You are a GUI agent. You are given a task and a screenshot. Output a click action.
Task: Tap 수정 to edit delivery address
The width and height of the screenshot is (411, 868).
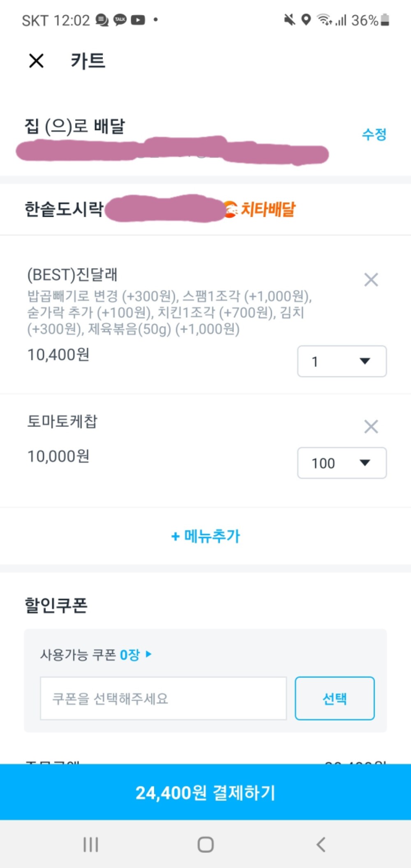click(x=374, y=134)
